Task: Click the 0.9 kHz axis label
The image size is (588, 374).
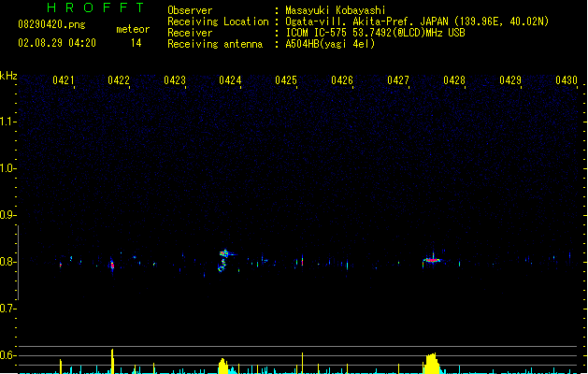Action: (7, 215)
